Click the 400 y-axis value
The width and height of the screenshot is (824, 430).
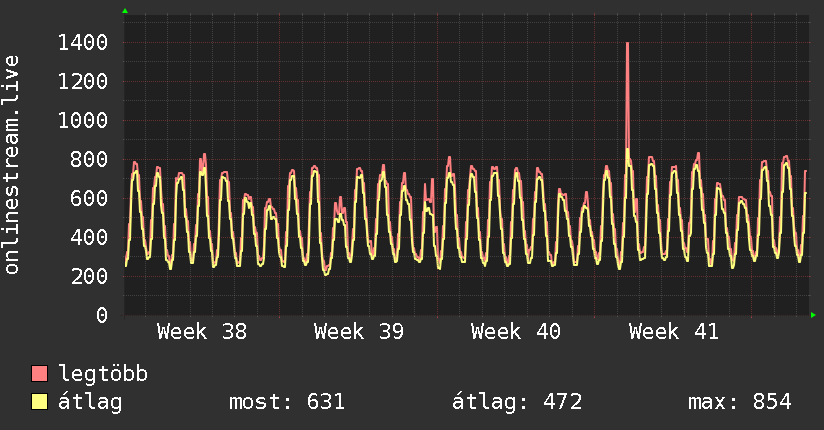89,237
